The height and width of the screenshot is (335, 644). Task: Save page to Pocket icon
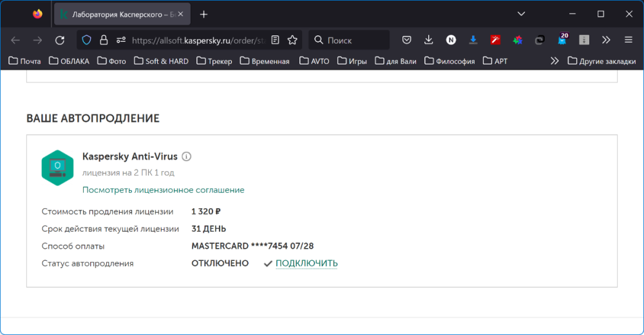tap(406, 40)
